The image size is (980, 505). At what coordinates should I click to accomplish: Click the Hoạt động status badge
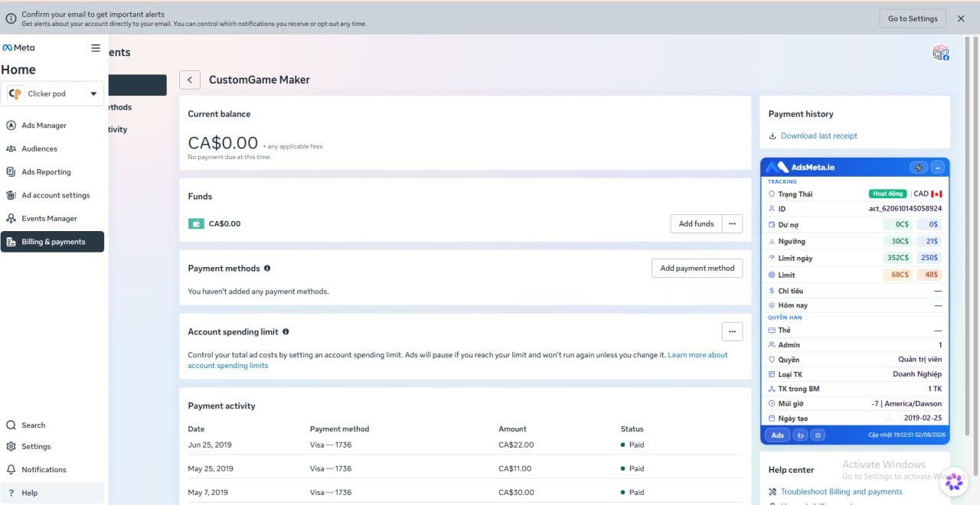click(888, 194)
